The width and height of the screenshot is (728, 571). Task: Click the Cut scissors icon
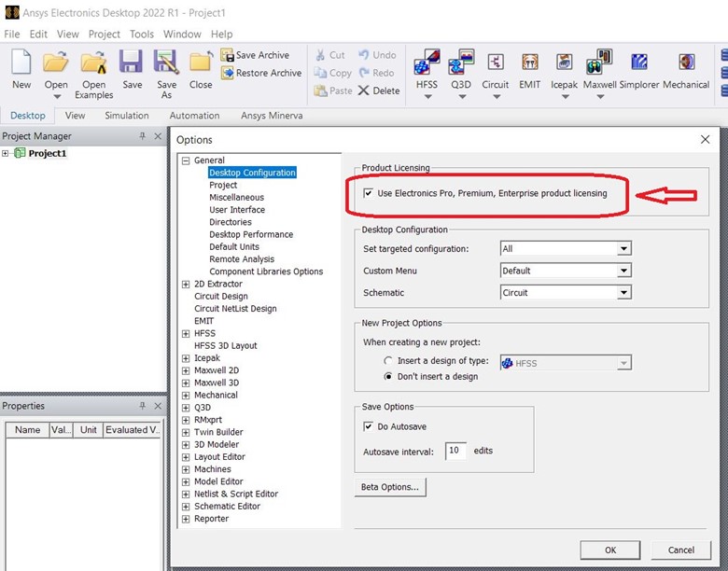point(320,55)
